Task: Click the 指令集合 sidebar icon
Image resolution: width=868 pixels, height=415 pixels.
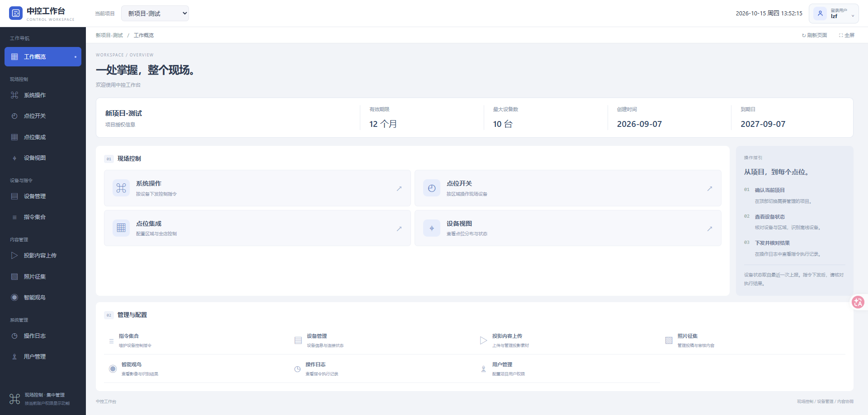Action: 14,217
